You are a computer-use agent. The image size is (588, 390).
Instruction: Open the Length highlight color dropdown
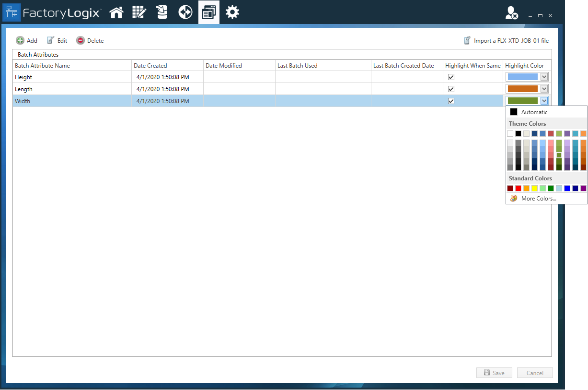click(544, 89)
